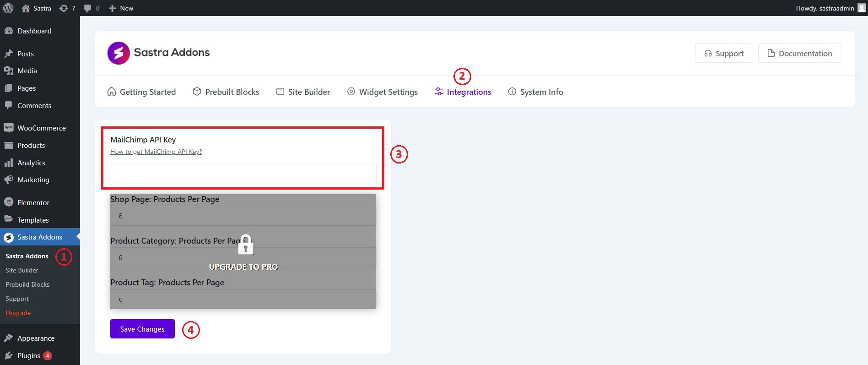Image resolution: width=868 pixels, height=365 pixels.
Task: Click the updates icon showing 7
Action: 64,8
